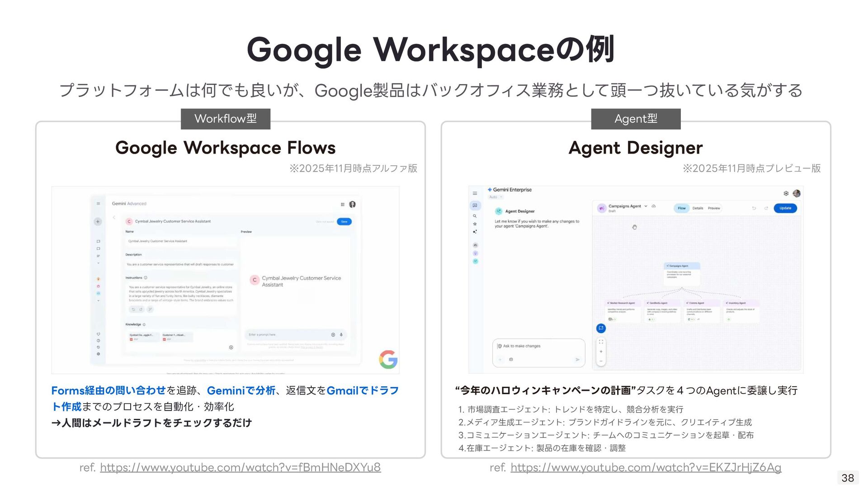Image resolution: width=868 pixels, height=488 pixels.
Task: Switch to the Details tab
Action: [698, 208]
